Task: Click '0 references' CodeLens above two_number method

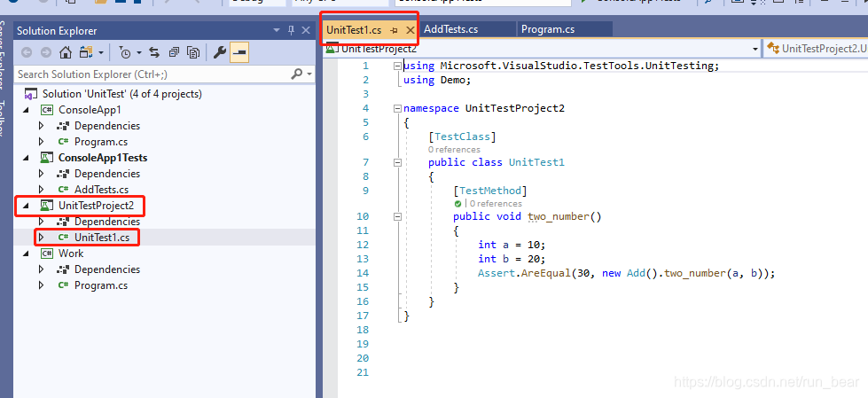Action: [496, 204]
